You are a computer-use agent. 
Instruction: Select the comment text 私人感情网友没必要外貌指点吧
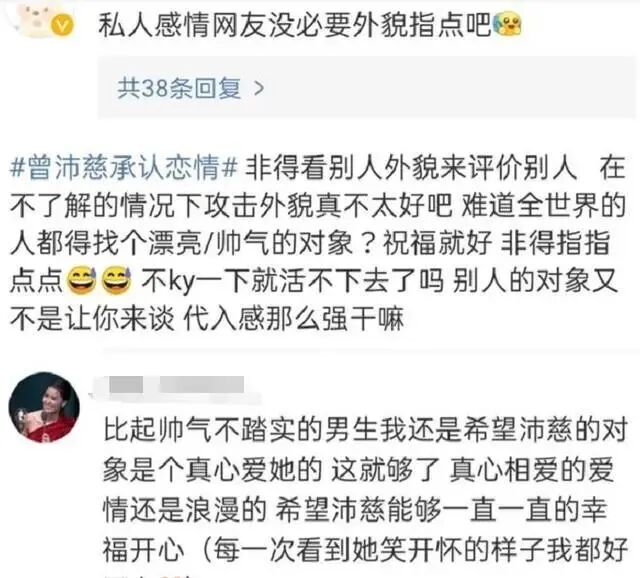click(x=295, y=25)
